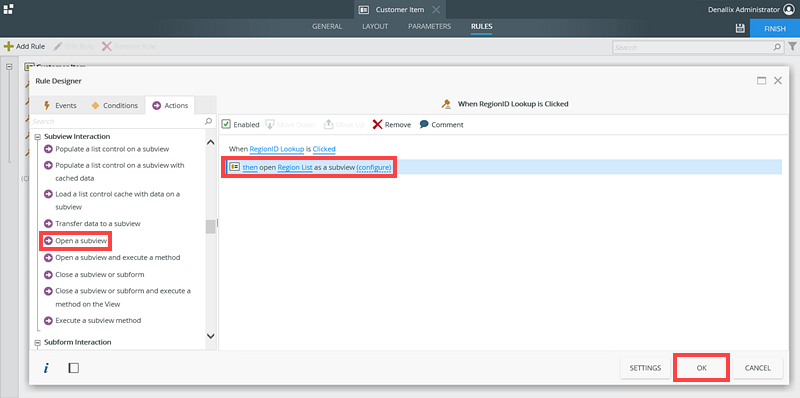Viewport: 800px width, 398px height.
Task: Expand the Subform Interaction group
Action: 37,342
